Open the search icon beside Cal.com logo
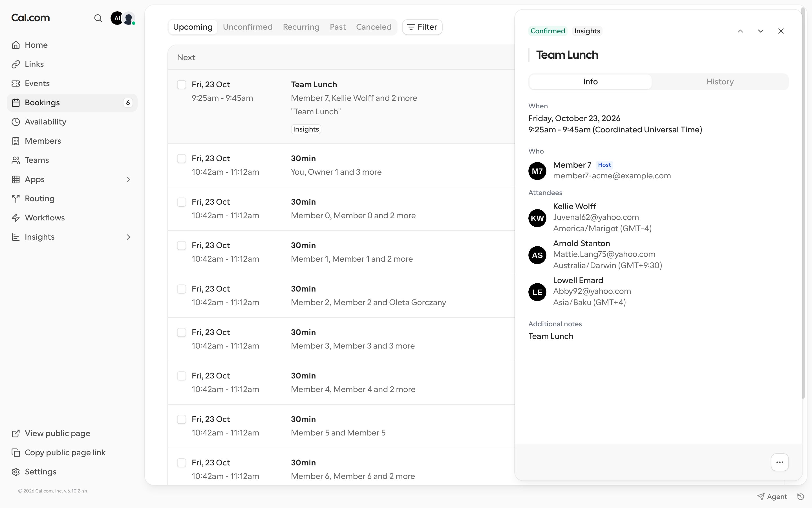 pyautogui.click(x=98, y=18)
